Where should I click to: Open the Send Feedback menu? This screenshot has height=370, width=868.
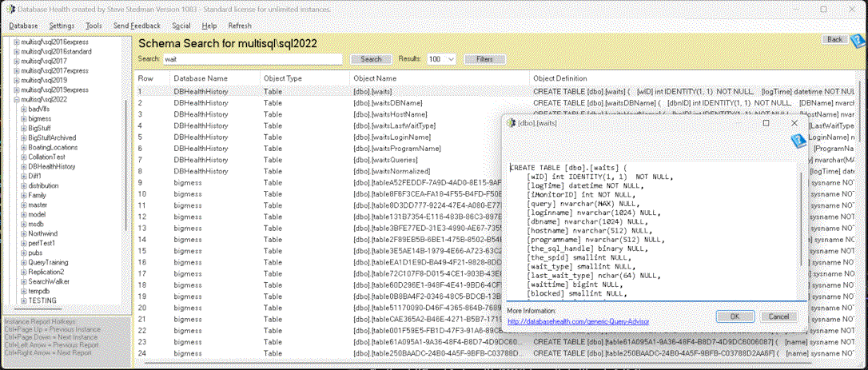pyautogui.click(x=137, y=26)
